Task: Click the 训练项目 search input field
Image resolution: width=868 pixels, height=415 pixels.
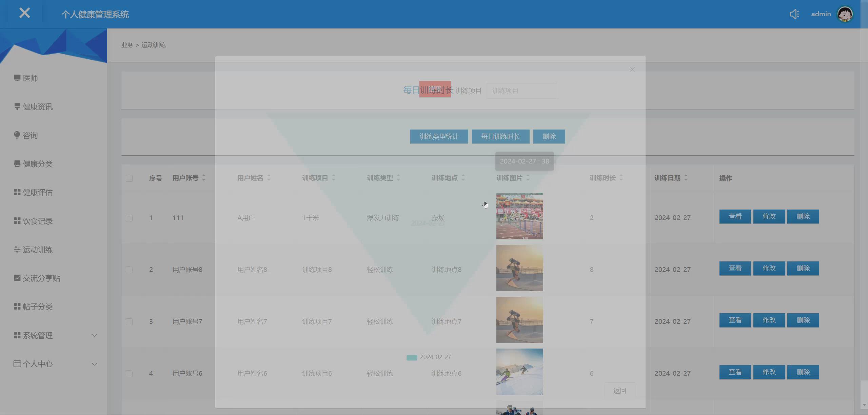Action: pos(521,91)
